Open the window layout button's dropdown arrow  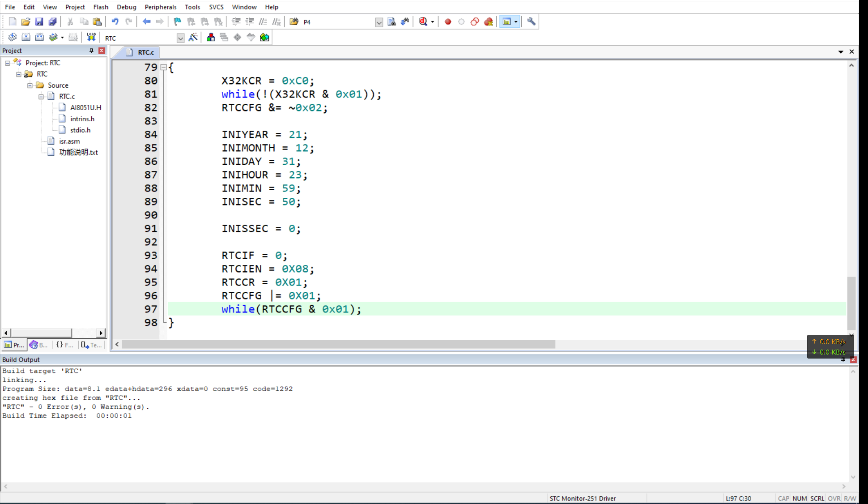click(516, 21)
